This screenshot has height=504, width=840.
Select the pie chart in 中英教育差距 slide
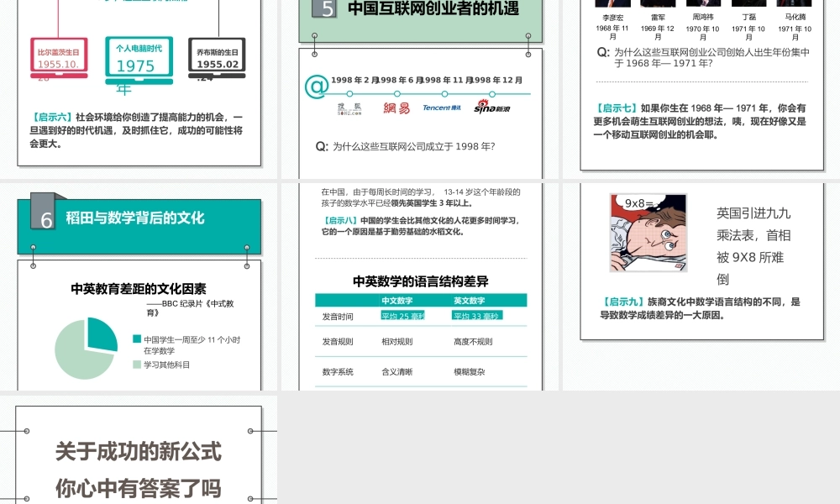(x=86, y=348)
